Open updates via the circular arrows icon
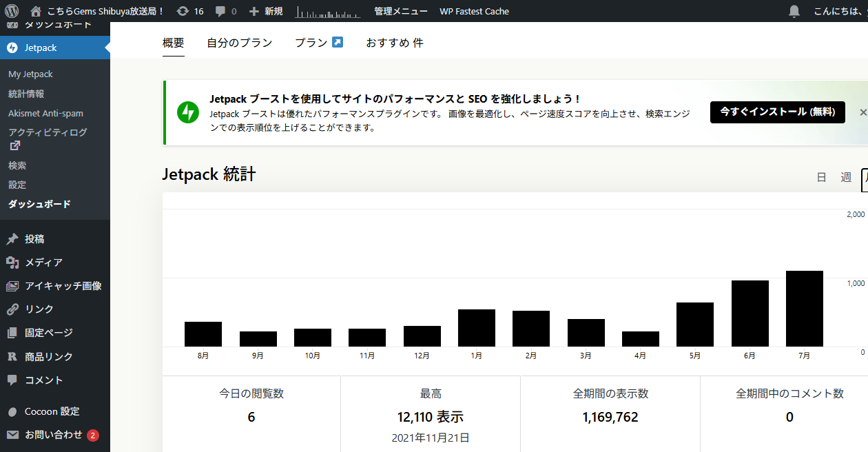The width and height of the screenshot is (868, 452). point(183,11)
